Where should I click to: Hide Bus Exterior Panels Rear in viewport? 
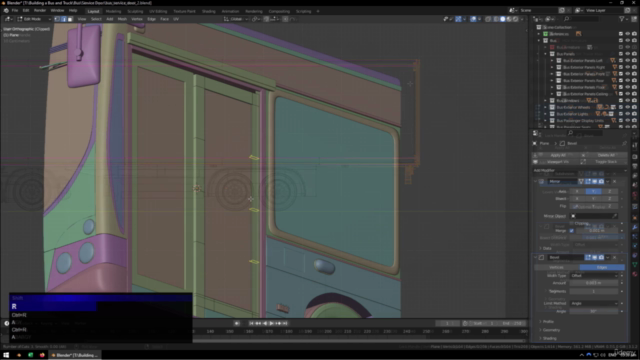coord(628,80)
